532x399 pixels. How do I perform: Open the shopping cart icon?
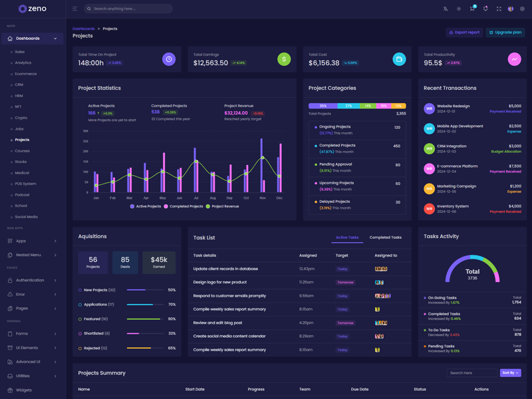click(x=472, y=9)
